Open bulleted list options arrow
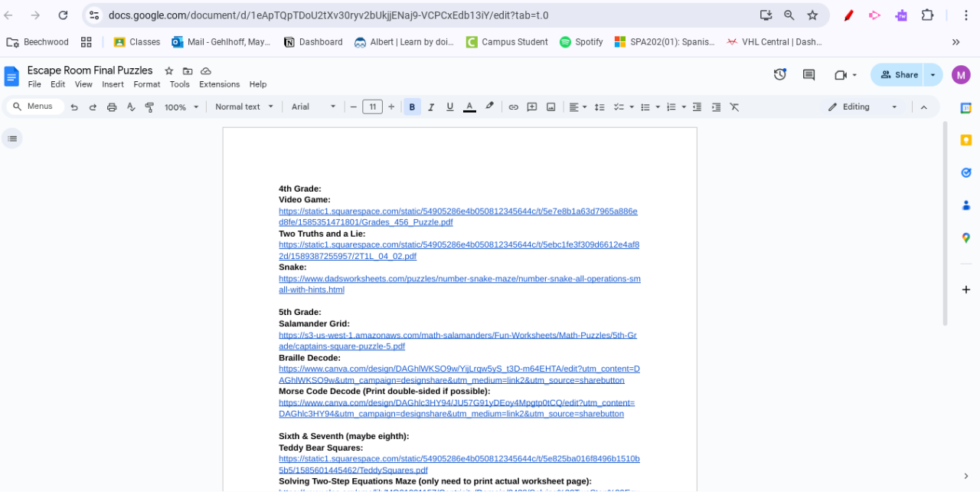This screenshot has height=492, width=980. [656, 107]
